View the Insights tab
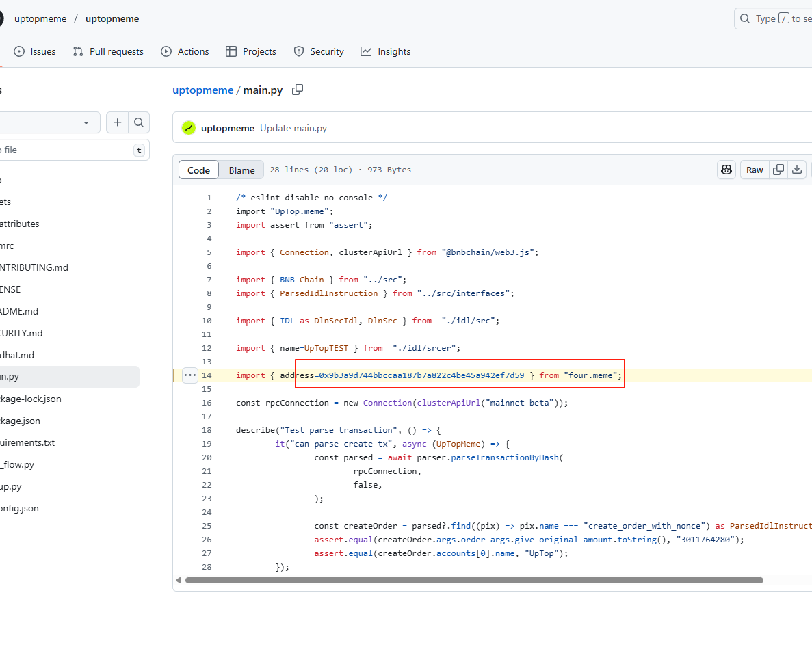Image resolution: width=812 pixels, height=651 pixels. (x=386, y=51)
